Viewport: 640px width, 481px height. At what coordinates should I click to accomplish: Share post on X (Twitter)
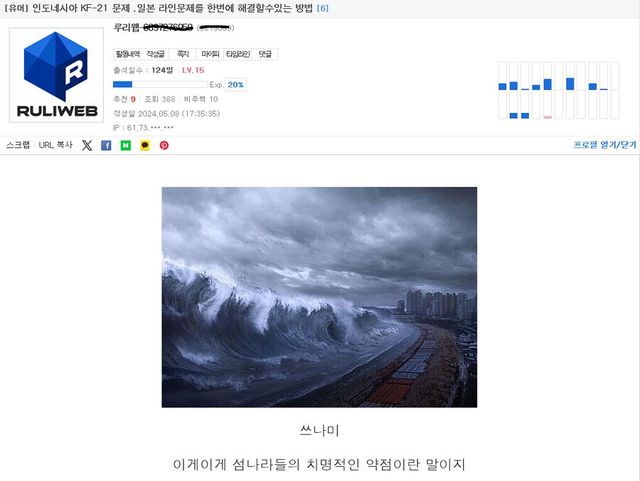point(87,145)
